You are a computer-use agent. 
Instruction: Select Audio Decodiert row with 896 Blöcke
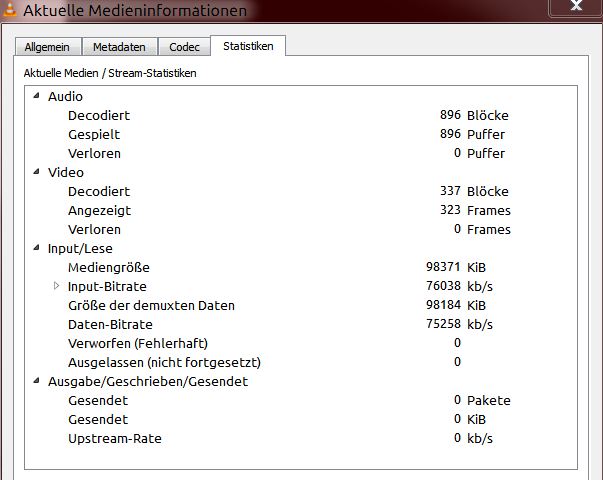click(301, 115)
